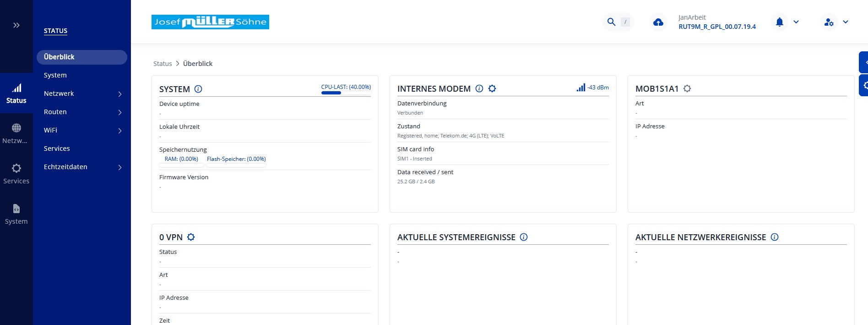The width and height of the screenshot is (868, 325).
Task: Open the dropdown arrow beside the bell
Action: pos(796,22)
